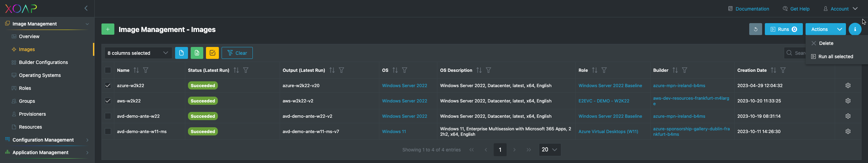Uncheck the azure-w2k22 row checkbox

click(108, 85)
